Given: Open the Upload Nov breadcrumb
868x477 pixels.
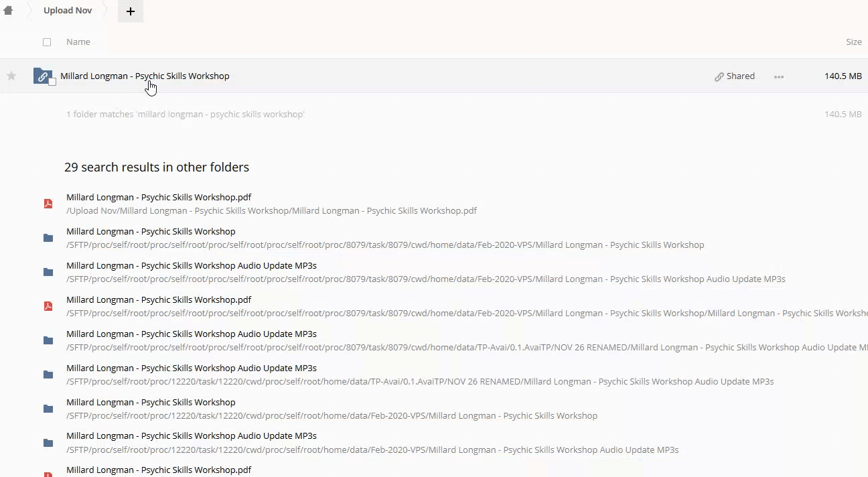Looking at the screenshot, I should coord(68,11).
